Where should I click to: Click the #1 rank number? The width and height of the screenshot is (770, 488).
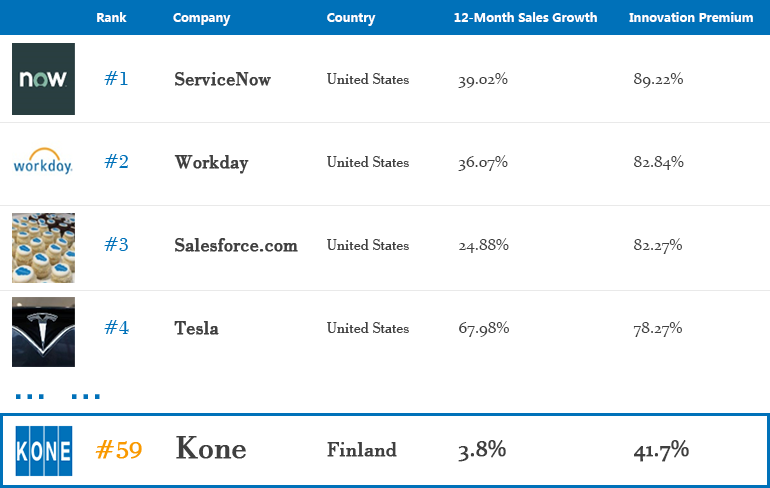(116, 79)
